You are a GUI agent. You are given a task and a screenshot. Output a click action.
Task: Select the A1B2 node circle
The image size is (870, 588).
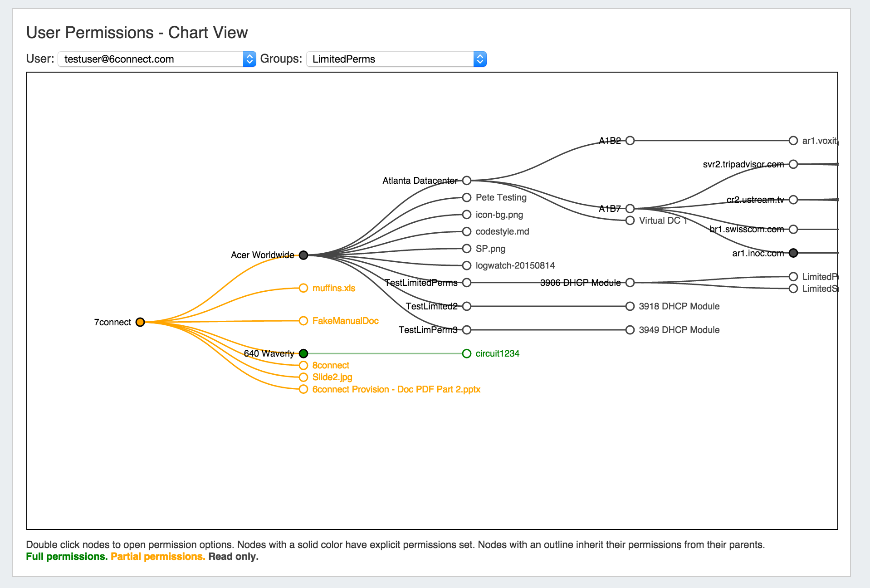coord(630,141)
